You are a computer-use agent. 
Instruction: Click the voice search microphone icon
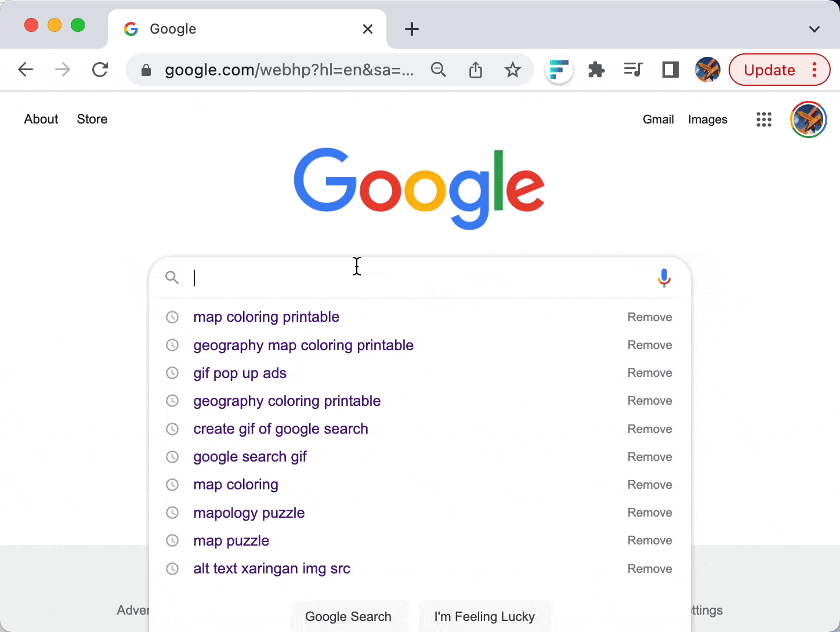pos(664,278)
